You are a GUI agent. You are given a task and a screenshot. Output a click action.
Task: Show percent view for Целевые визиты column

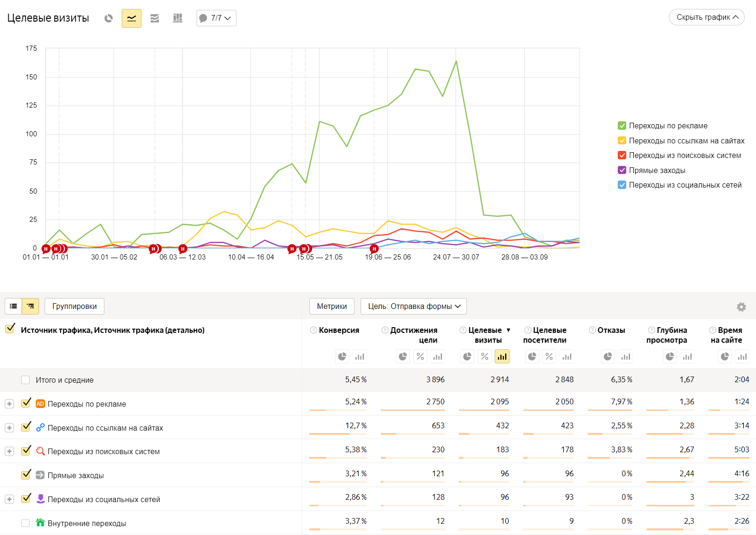tap(485, 357)
